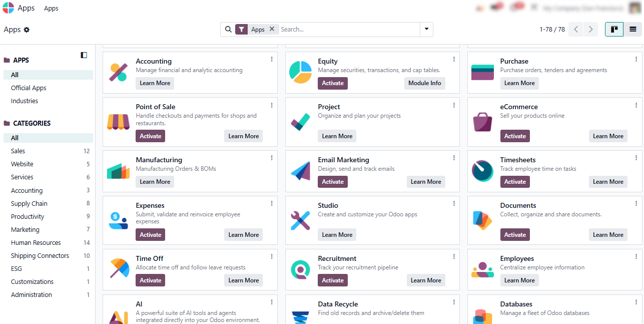The width and height of the screenshot is (644, 324).
Task: Activate the Equity app
Action: point(333,83)
